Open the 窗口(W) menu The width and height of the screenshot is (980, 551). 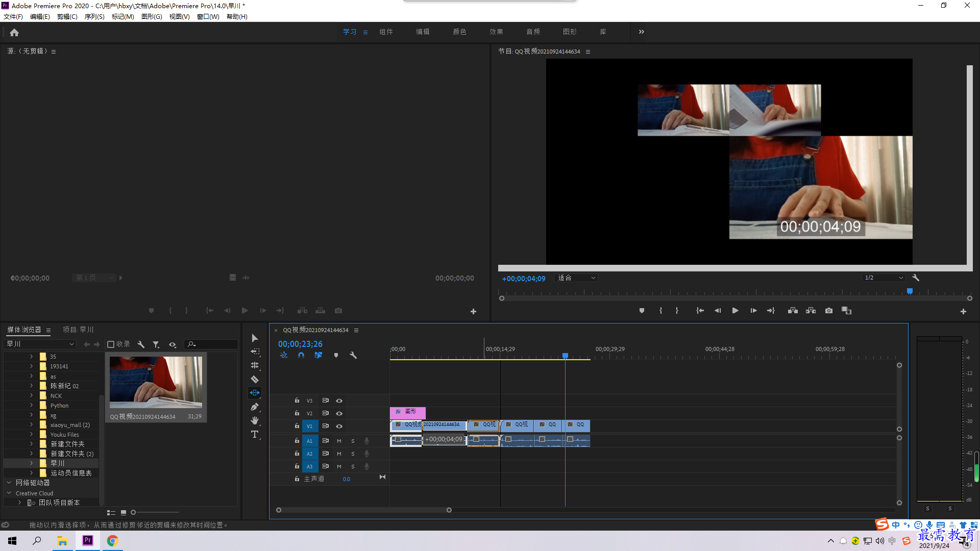(208, 17)
